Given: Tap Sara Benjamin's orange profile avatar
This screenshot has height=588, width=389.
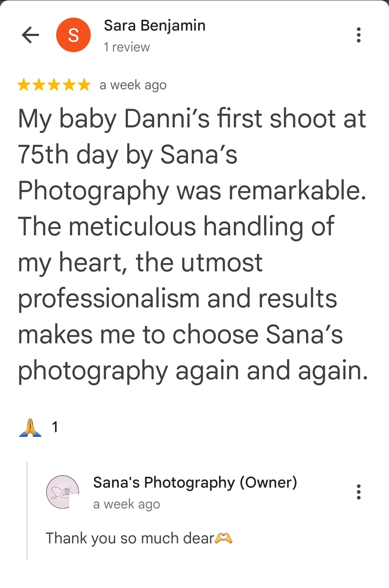Looking at the screenshot, I should coord(73,35).
